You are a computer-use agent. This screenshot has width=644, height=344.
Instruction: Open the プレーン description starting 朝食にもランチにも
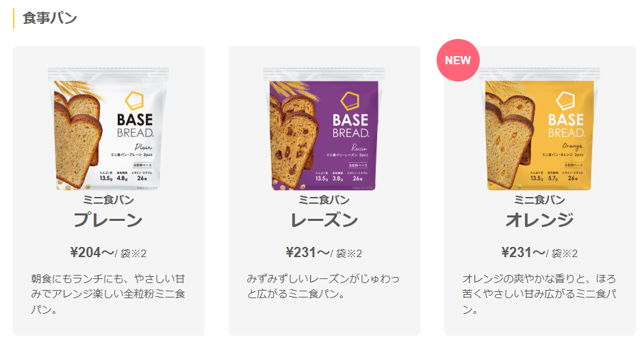tap(108, 294)
